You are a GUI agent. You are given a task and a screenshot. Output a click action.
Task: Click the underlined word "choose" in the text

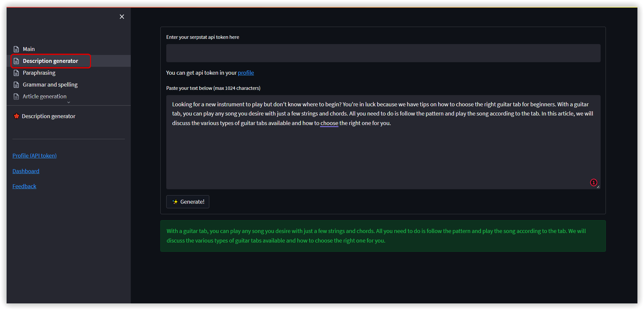[329, 123]
